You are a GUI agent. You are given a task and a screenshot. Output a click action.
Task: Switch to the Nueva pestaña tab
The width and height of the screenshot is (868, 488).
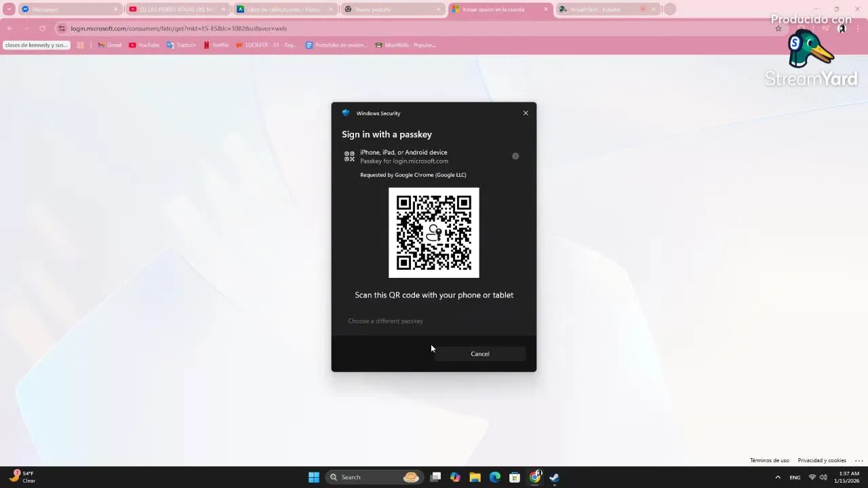coord(392,9)
